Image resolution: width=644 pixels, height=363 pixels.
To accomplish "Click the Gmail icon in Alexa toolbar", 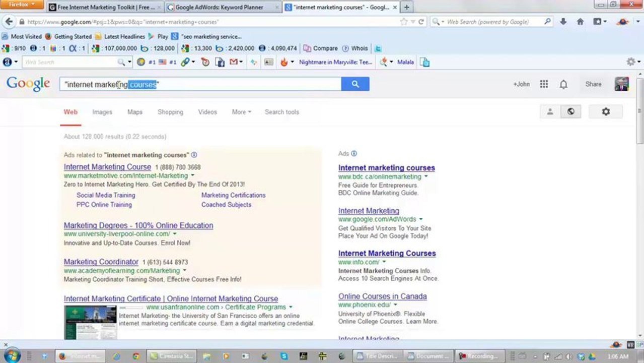I will point(234,62).
